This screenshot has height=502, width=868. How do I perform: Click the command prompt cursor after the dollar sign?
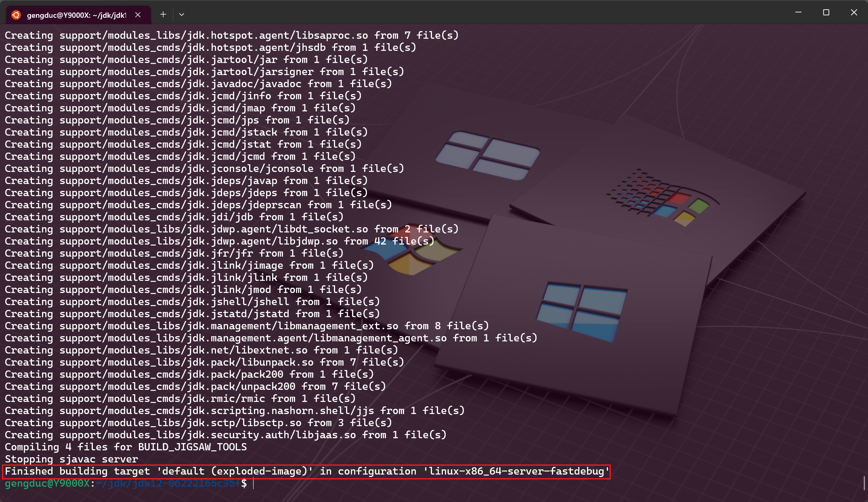click(254, 483)
